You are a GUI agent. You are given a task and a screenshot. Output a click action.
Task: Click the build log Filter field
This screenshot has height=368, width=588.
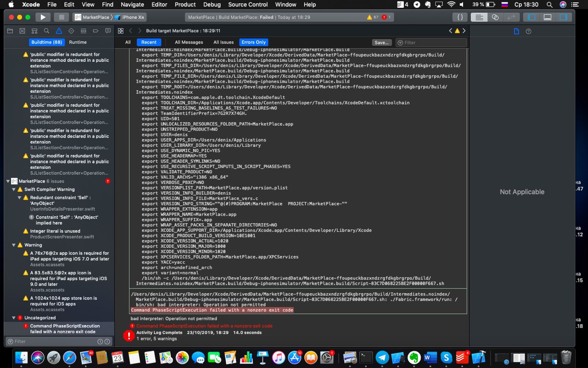(431, 42)
